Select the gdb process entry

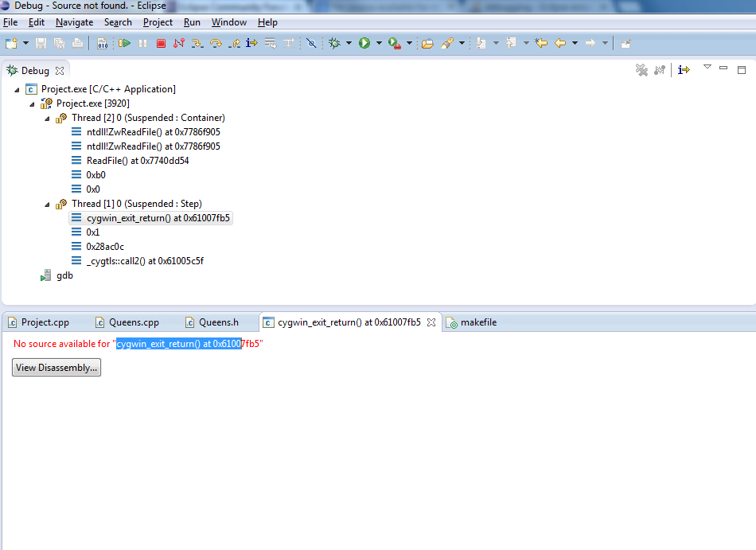pos(57,275)
